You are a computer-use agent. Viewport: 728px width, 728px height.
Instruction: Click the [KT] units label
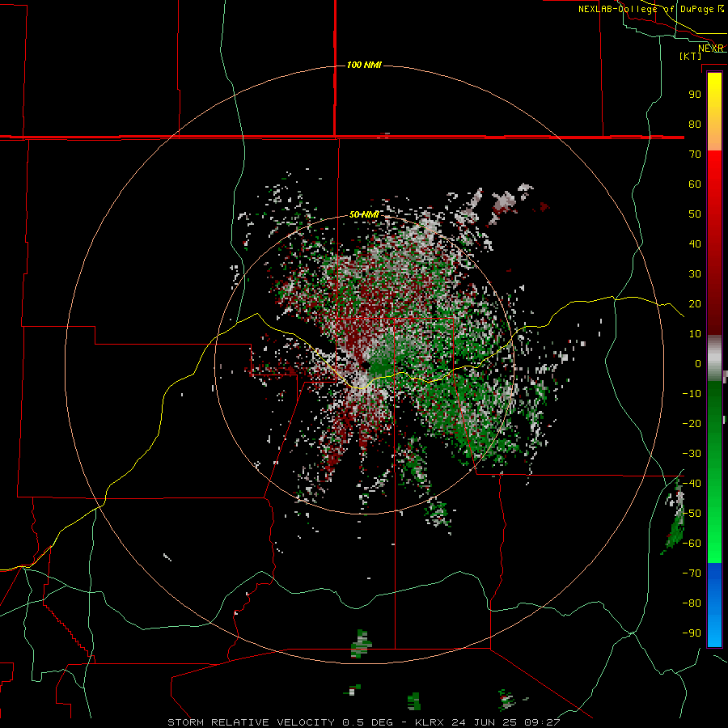(x=690, y=56)
